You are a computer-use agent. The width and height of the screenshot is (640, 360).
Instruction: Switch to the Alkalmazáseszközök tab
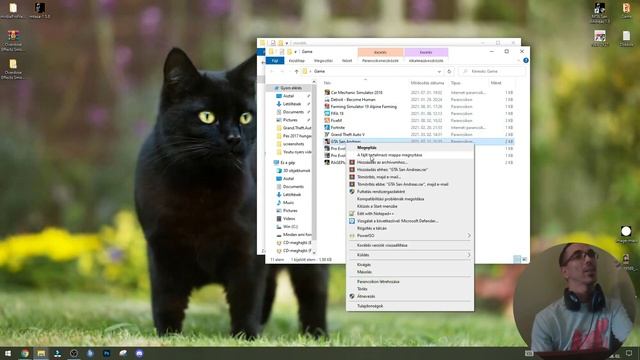(426, 61)
